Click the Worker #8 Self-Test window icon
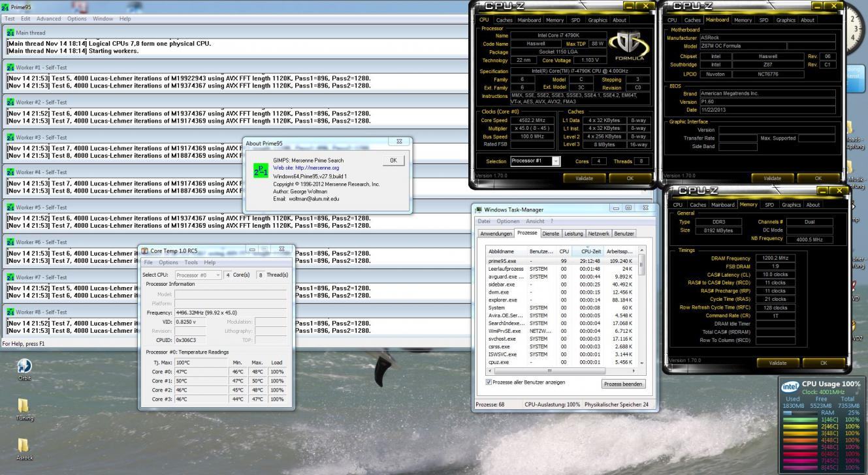The height and width of the screenshot is (475, 868). (10, 312)
